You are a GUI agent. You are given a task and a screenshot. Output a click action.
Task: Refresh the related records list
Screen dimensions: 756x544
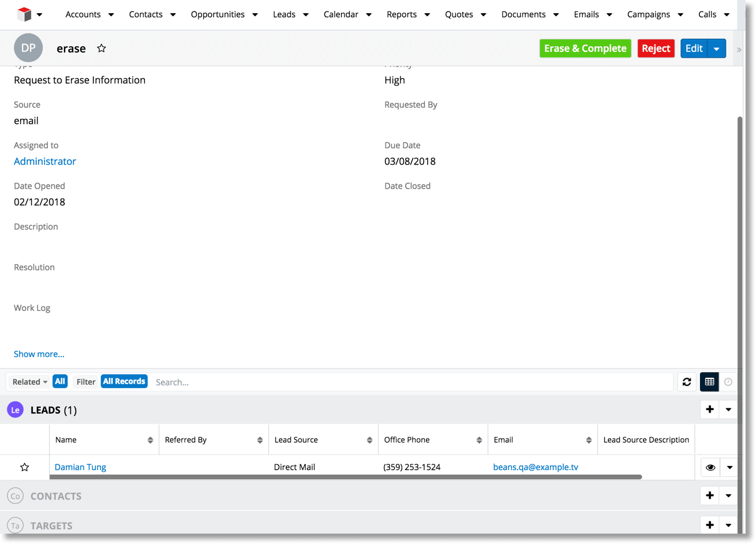[x=686, y=382]
